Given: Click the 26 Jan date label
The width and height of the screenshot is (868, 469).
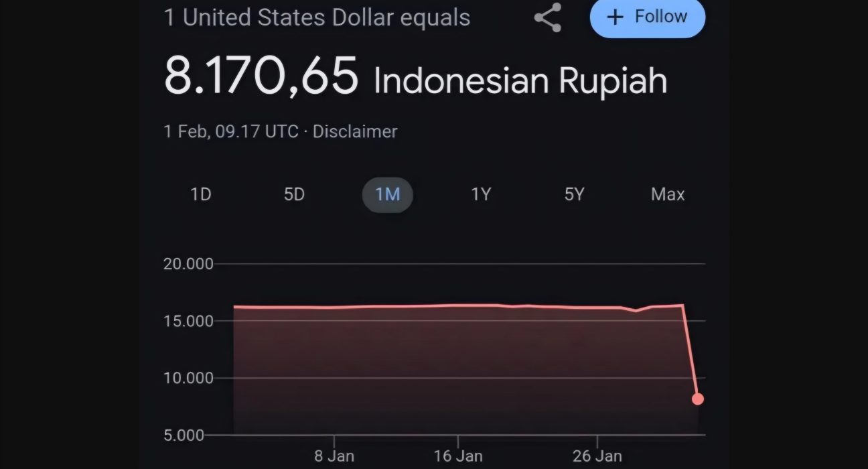Looking at the screenshot, I should (x=598, y=456).
